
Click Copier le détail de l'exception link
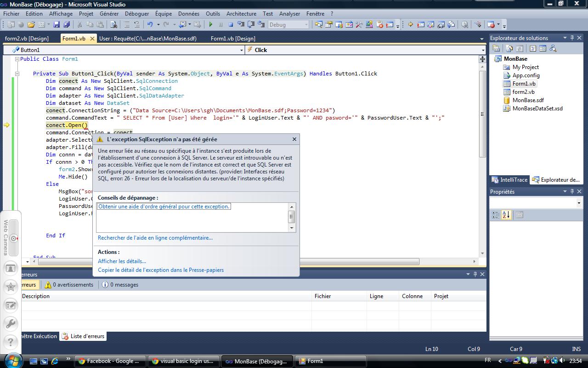tap(161, 270)
